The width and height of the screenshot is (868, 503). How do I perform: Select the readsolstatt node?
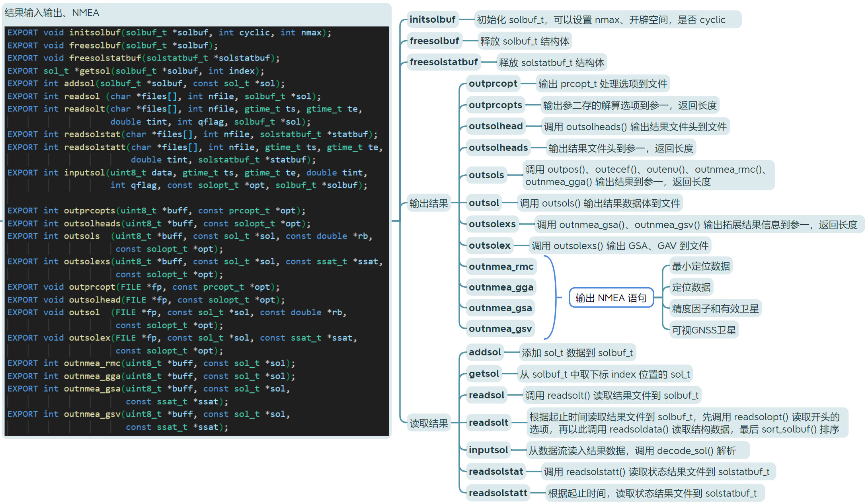click(498, 493)
